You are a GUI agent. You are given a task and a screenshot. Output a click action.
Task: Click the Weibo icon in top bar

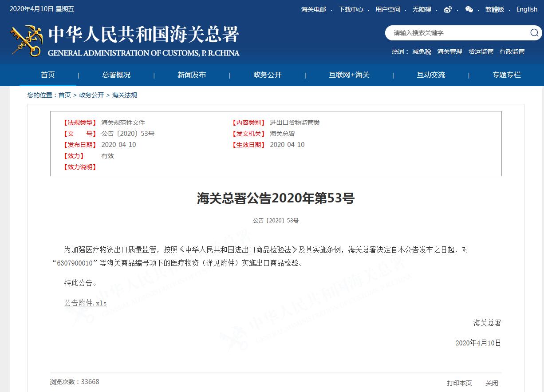(447, 9)
